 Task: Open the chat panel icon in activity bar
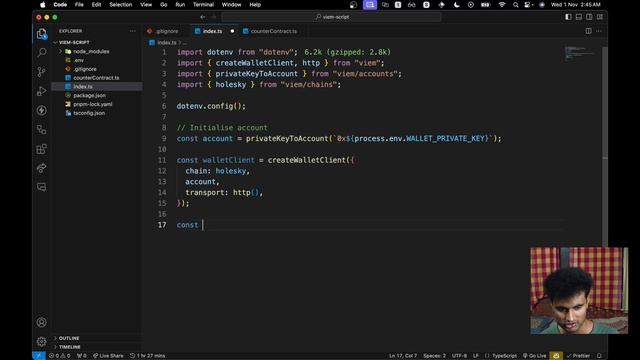[42, 187]
